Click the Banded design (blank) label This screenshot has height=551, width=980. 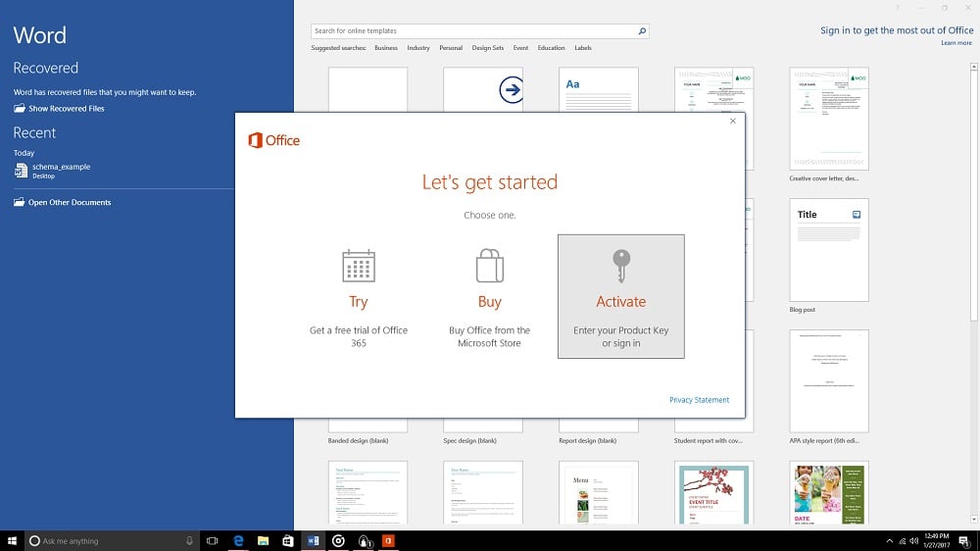pyautogui.click(x=358, y=441)
